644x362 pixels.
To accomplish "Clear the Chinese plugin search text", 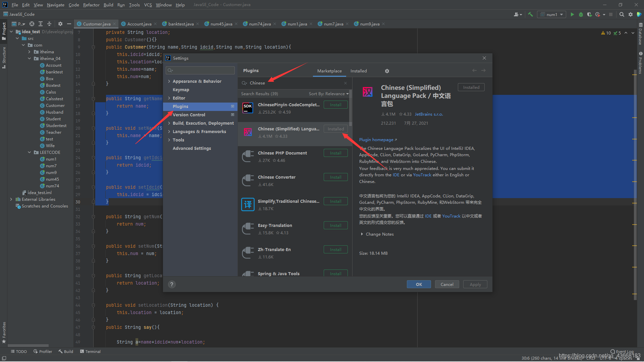I will [x=345, y=83].
